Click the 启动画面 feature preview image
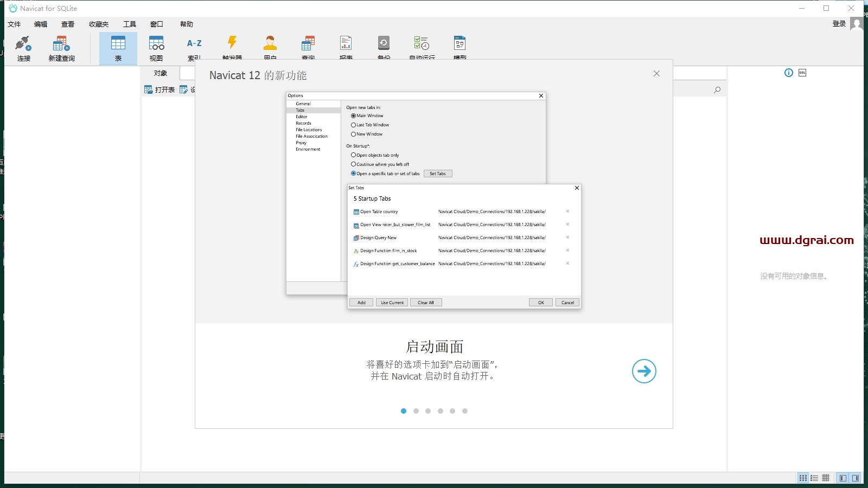Screen dimensions: 868x488 tap(433, 201)
